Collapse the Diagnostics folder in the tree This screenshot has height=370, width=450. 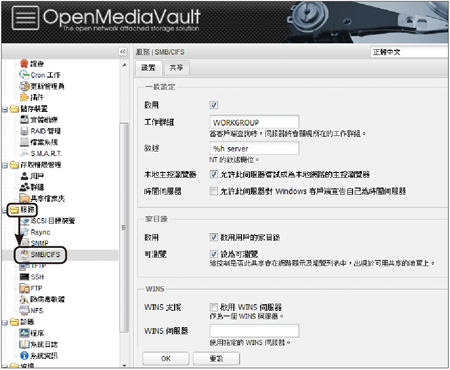coord(5,322)
